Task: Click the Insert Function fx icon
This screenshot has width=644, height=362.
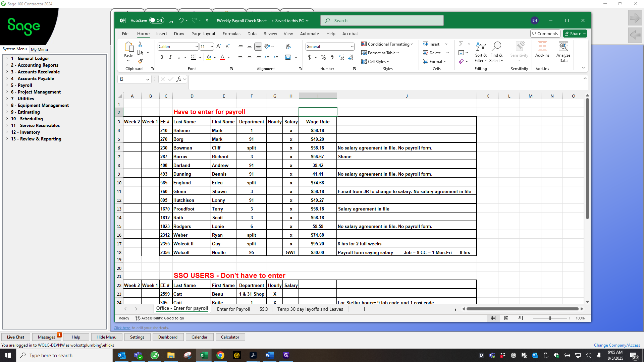Action: 179,79
